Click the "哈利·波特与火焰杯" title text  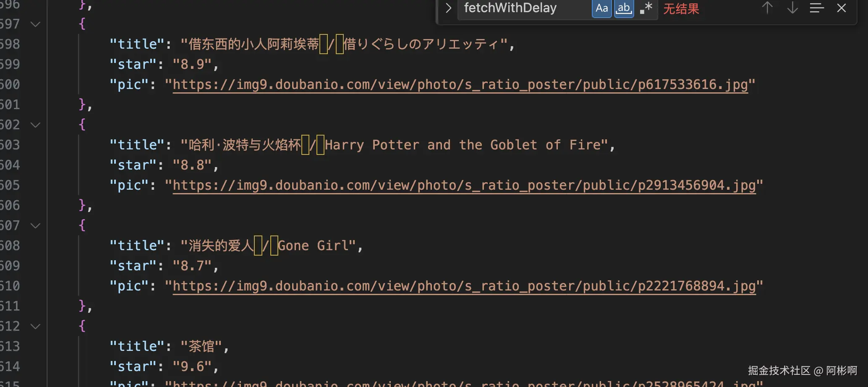tap(245, 145)
